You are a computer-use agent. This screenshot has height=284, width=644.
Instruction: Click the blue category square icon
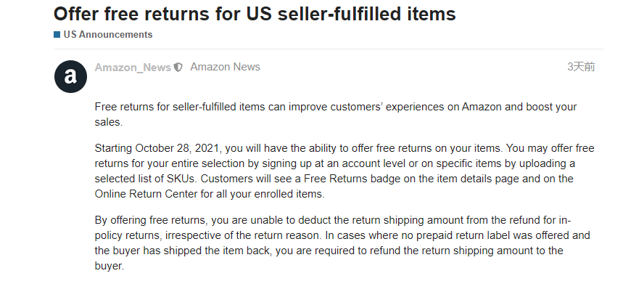(x=57, y=35)
